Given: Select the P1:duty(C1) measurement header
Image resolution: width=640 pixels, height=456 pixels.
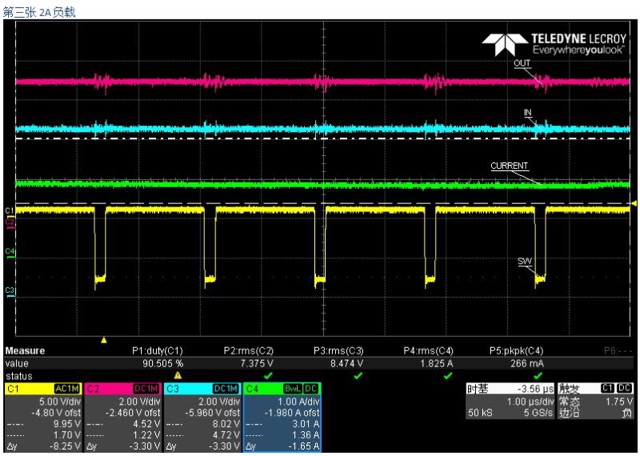Looking at the screenshot, I should click(x=158, y=351).
